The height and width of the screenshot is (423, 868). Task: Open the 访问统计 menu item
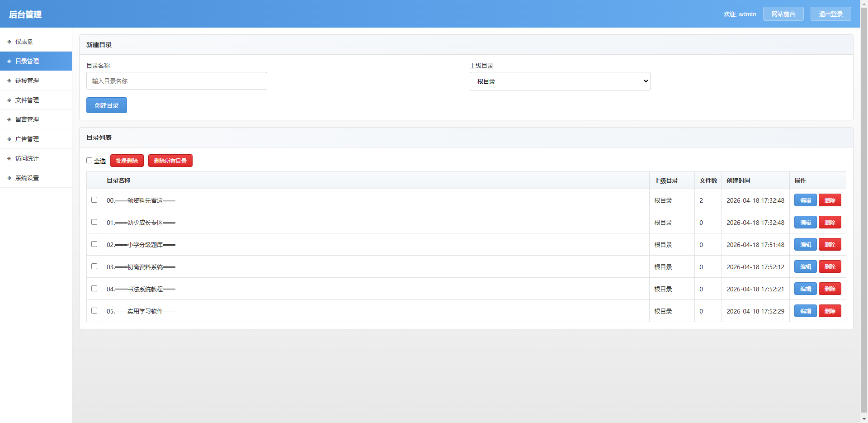[x=27, y=159]
